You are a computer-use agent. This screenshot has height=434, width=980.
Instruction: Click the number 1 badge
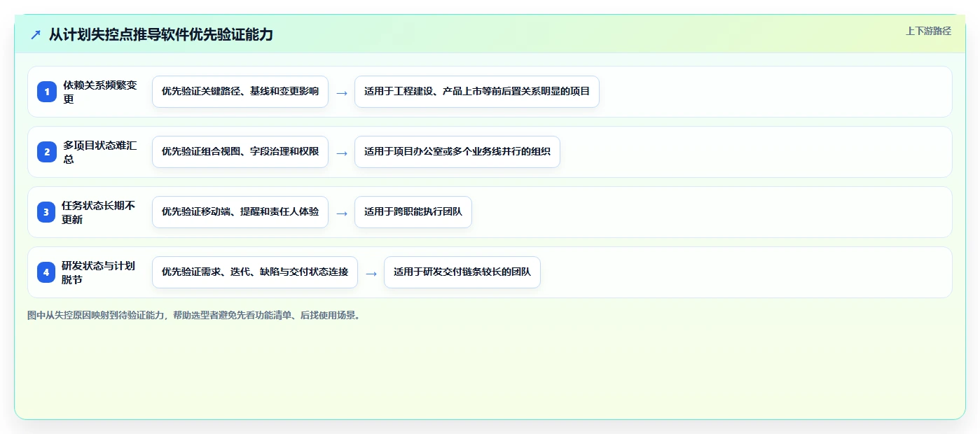tap(47, 92)
